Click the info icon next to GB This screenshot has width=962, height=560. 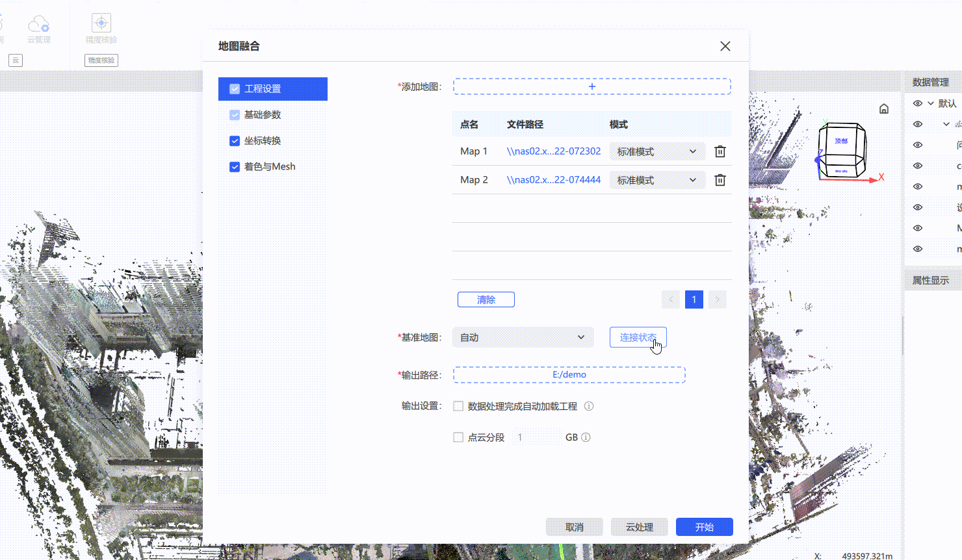tap(586, 437)
